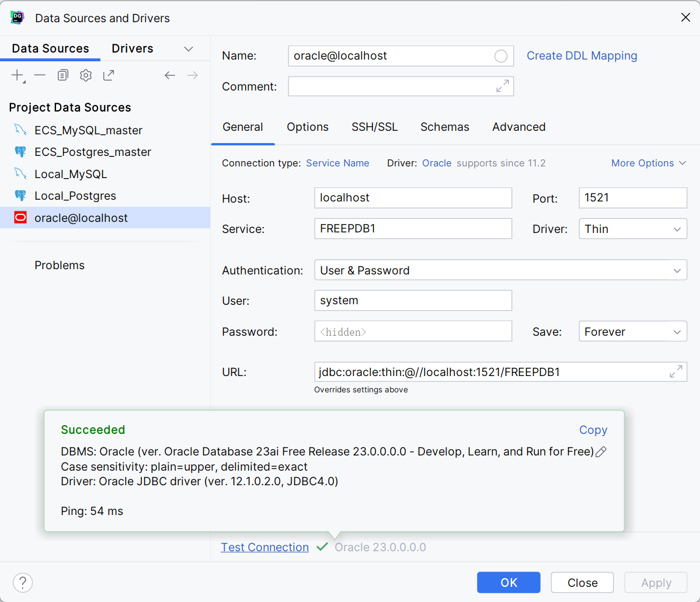This screenshot has width=700, height=602.
Task: Expand the URL field with the arrows icon
Action: point(676,371)
